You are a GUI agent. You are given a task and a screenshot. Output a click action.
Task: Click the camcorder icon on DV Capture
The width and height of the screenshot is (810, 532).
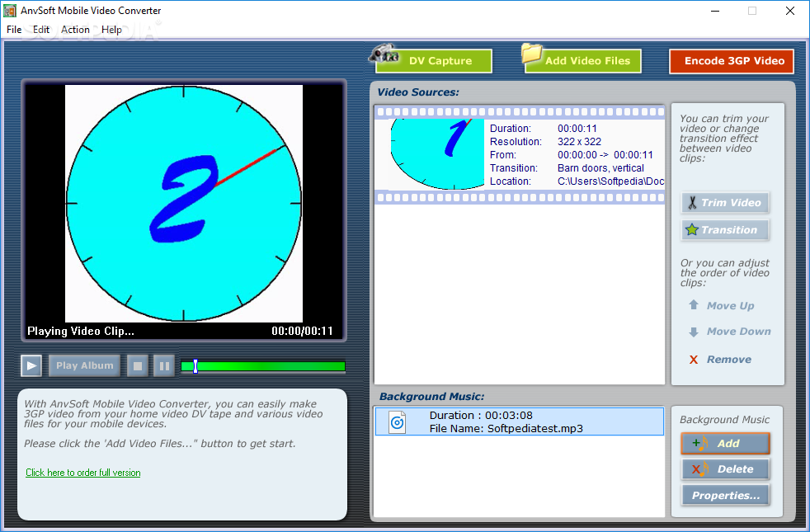point(384,54)
